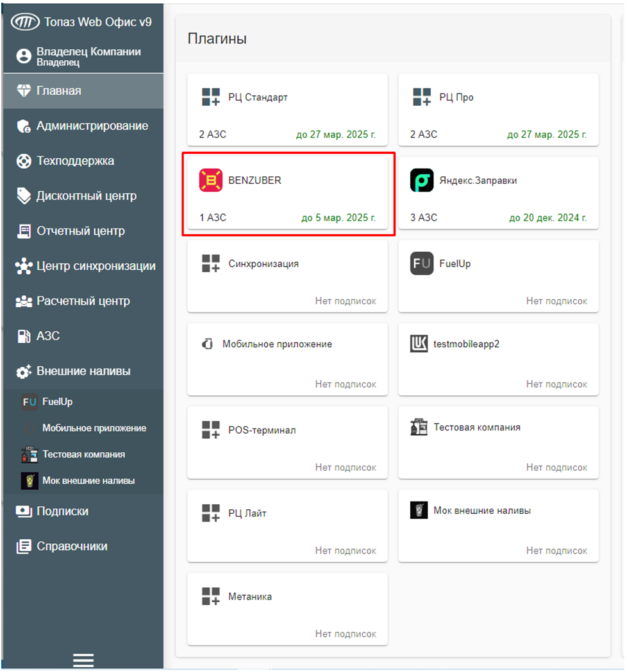Click the testmobileapp2 card title
Screen dimensions: 627x672
click(467, 344)
